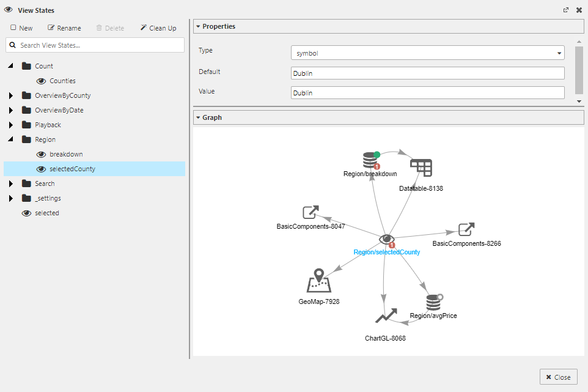Select the BasicComponents-8047 node
Screen dimensions: 588x392
point(310,211)
